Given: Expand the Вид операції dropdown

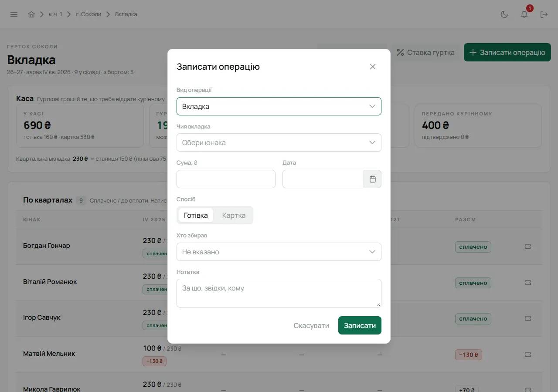Looking at the screenshot, I should point(279,106).
